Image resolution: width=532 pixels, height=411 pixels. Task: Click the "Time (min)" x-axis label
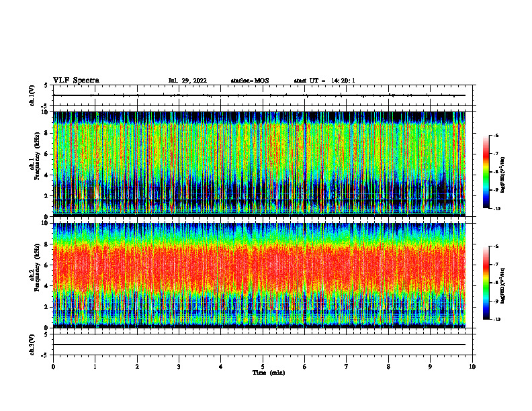coord(269,373)
